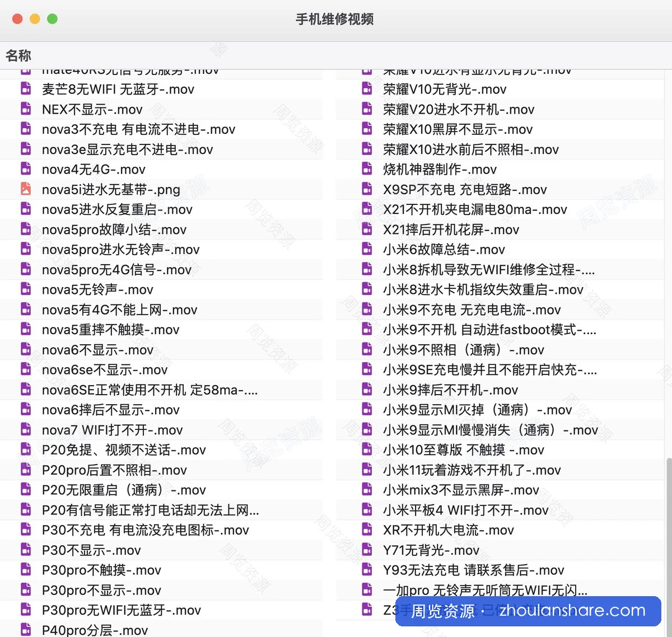Image resolution: width=672 pixels, height=637 pixels.
Task: Click the movie icon for nova5pro故障小结-.mov
Action: pyautogui.click(x=26, y=229)
